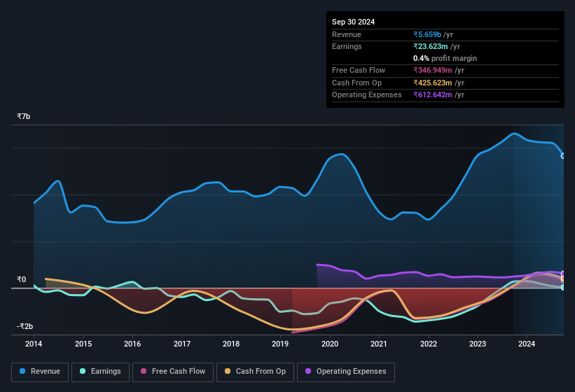575x392 pixels.
Task: Click the 2015 x-axis label
Action: [83, 344]
